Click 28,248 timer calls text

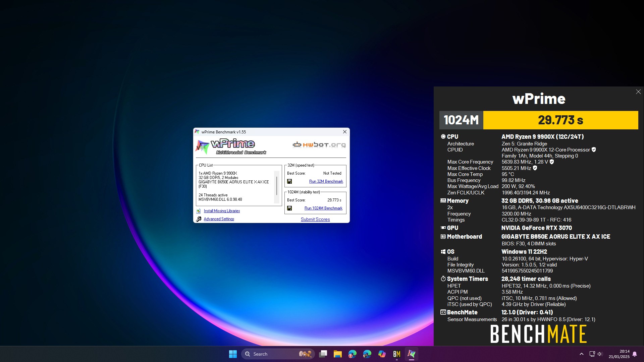tap(526, 279)
